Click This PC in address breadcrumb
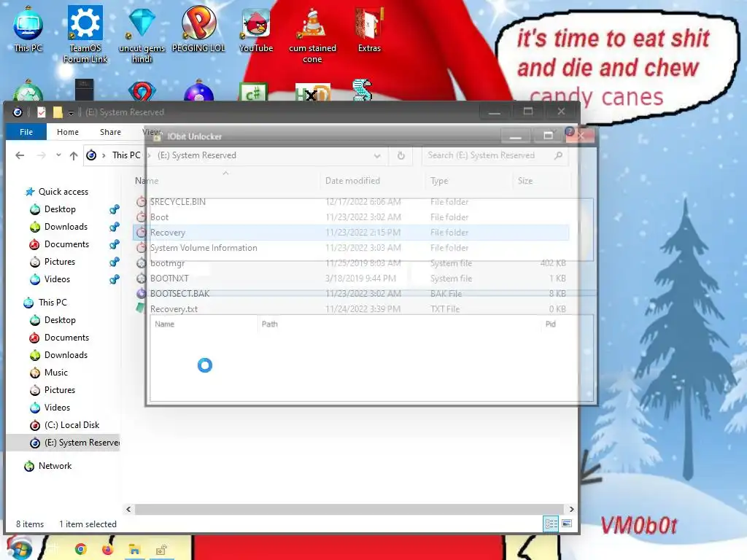Screen dimensions: 747x560 [x=126, y=155]
